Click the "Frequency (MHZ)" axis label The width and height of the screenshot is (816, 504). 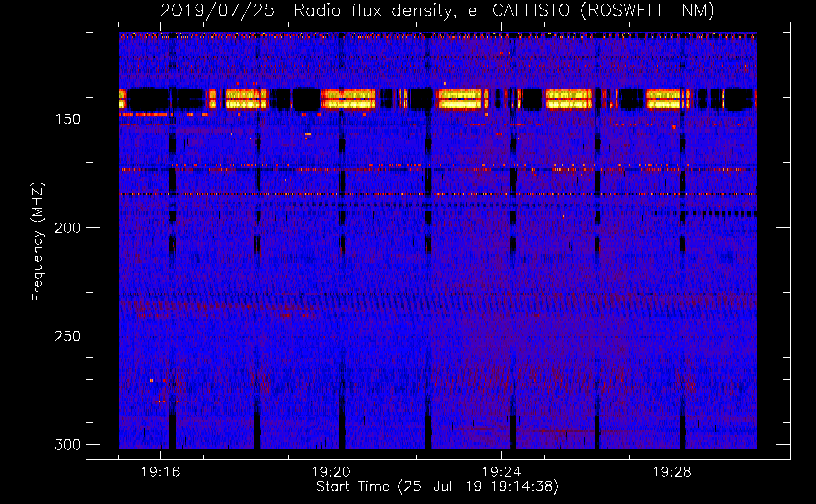coord(38,242)
